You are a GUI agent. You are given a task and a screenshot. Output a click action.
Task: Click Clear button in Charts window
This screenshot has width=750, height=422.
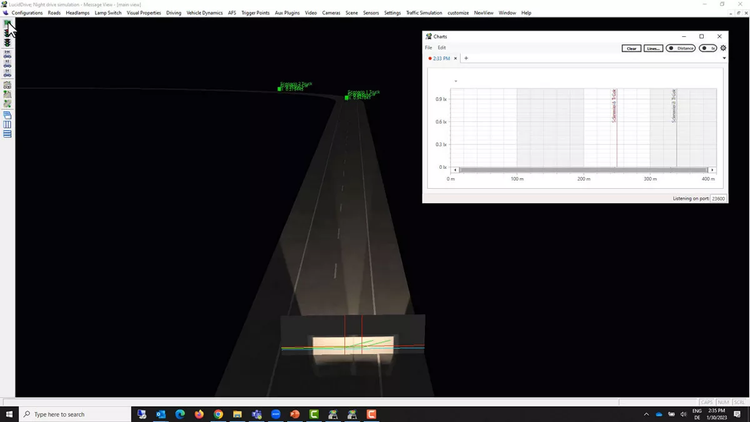(x=631, y=48)
